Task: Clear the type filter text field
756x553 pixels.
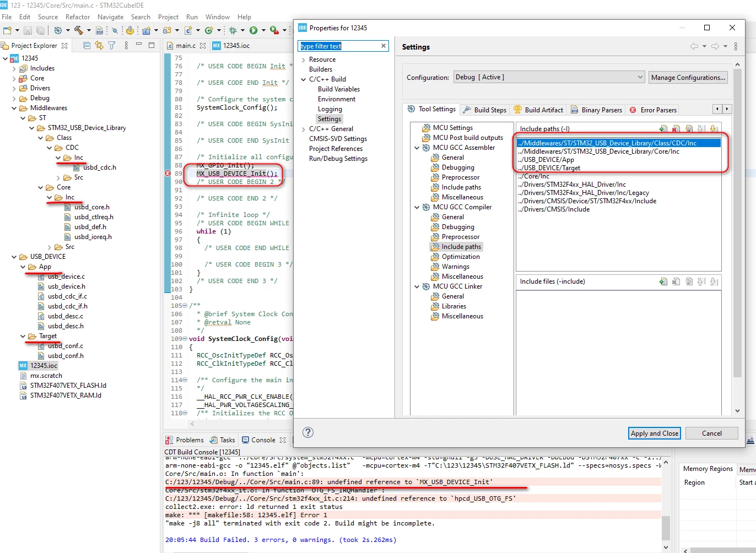Action: 384,46
